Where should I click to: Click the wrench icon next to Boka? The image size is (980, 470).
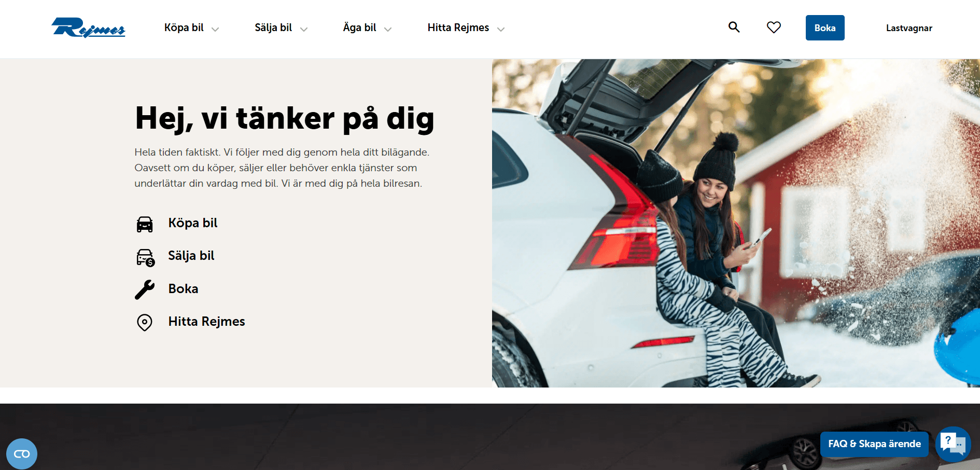(x=145, y=289)
